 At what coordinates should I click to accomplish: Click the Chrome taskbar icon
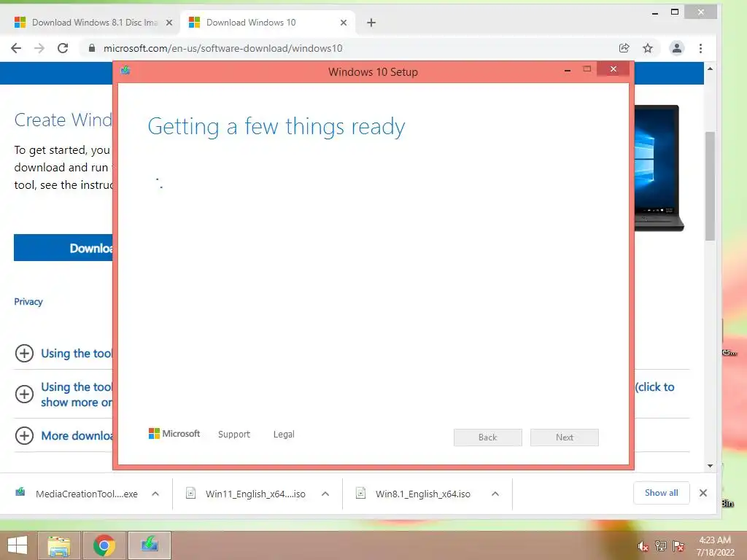click(x=104, y=545)
